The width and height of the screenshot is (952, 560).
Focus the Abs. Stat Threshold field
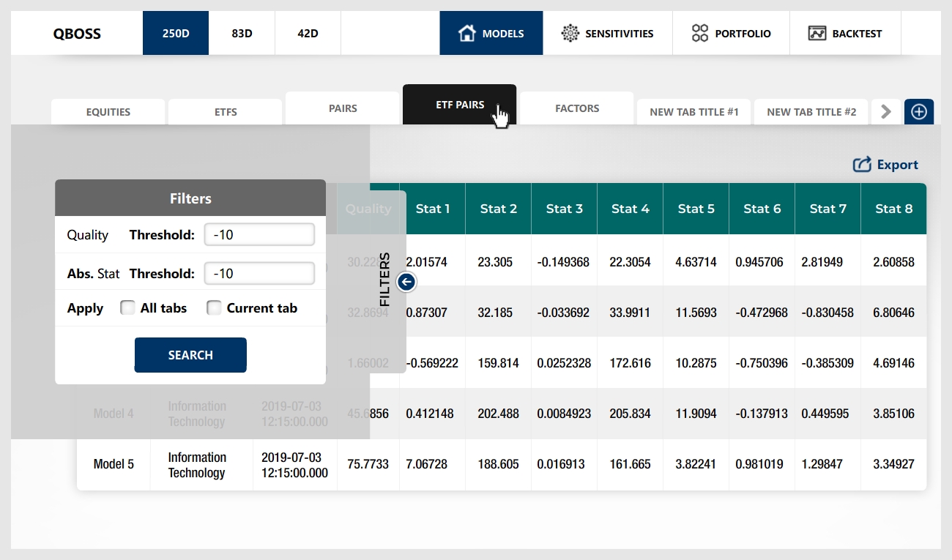click(x=259, y=273)
